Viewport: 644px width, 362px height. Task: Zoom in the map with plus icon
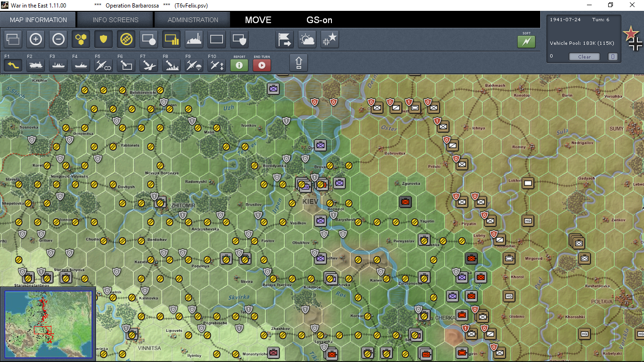coord(35,40)
